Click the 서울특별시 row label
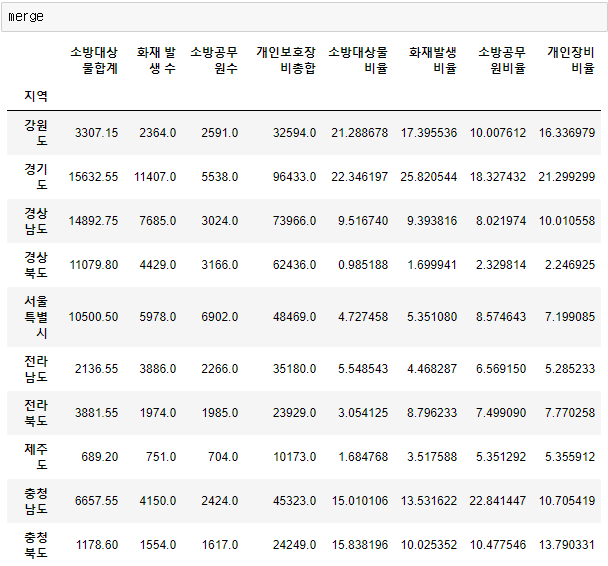Viewport: 608px width, 566px height. click(36, 317)
